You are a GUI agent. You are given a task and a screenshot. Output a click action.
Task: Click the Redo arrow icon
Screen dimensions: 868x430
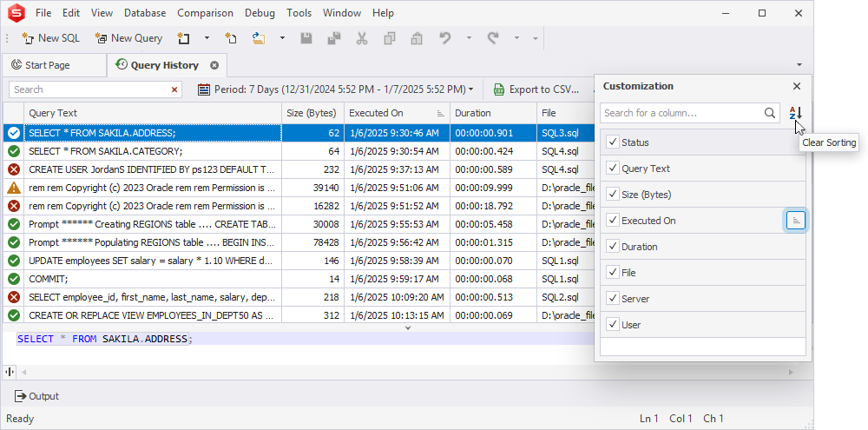tap(493, 38)
